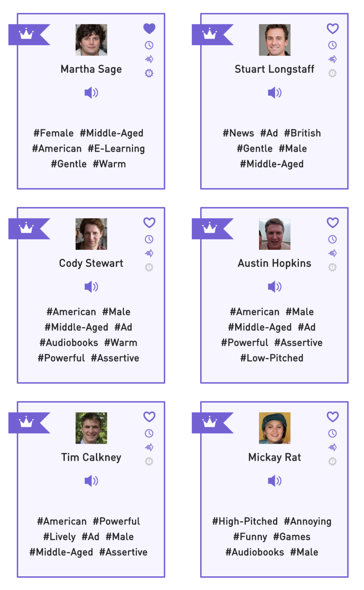This screenshot has height=590, width=364.
Task: Click the #British tag on Stuart Longstaff
Action: (303, 133)
